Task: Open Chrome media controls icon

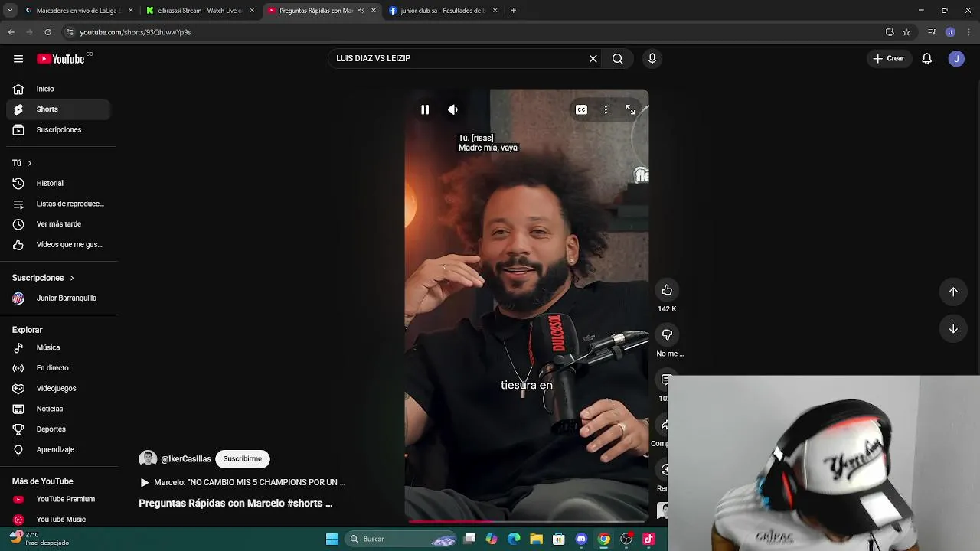Action: click(932, 32)
